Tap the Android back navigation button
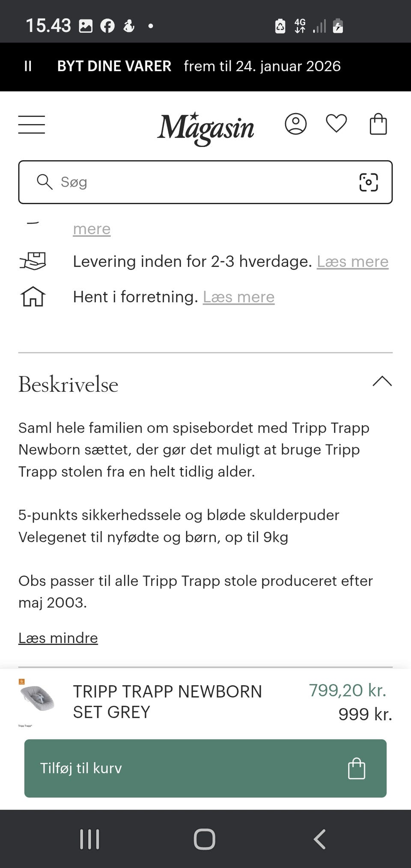 (x=319, y=839)
